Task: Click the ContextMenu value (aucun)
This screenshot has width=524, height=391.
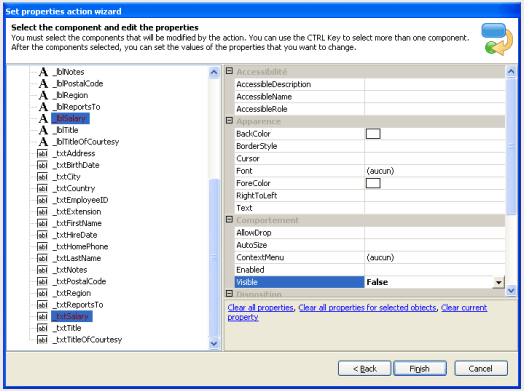Action: pos(435,257)
